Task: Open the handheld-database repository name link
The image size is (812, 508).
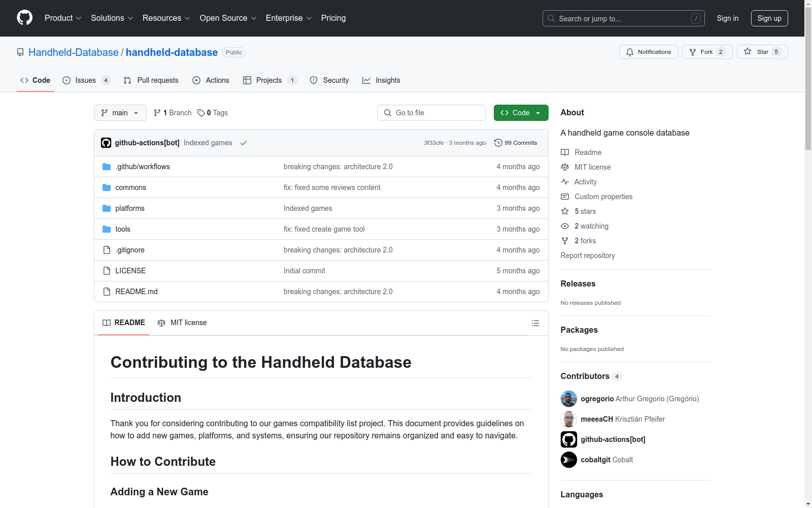Action: 172,52
